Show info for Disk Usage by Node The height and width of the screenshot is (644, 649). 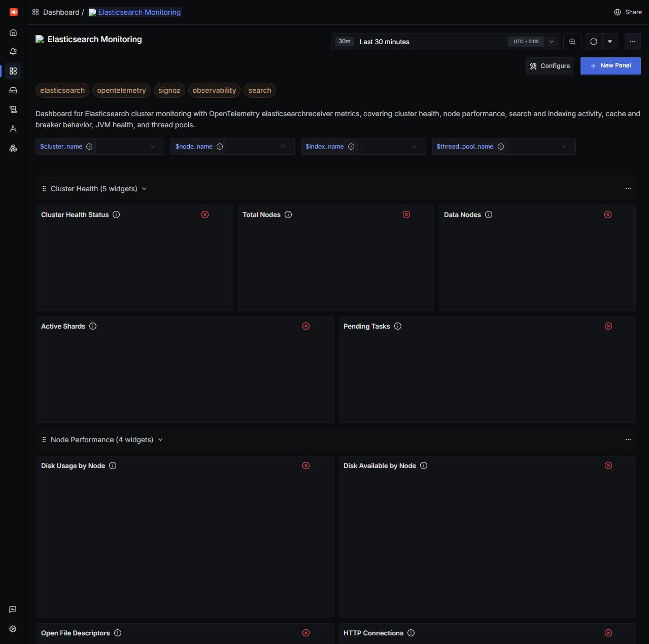click(x=113, y=466)
